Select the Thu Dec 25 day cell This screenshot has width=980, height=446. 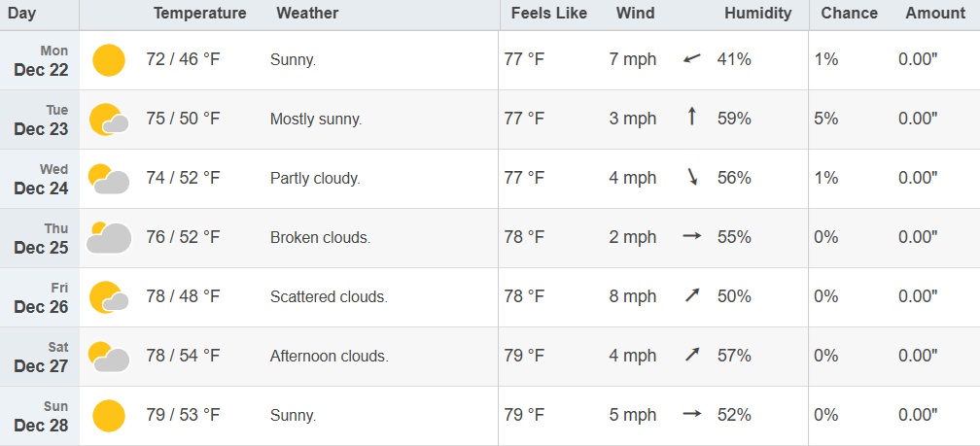(x=41, y=238)
